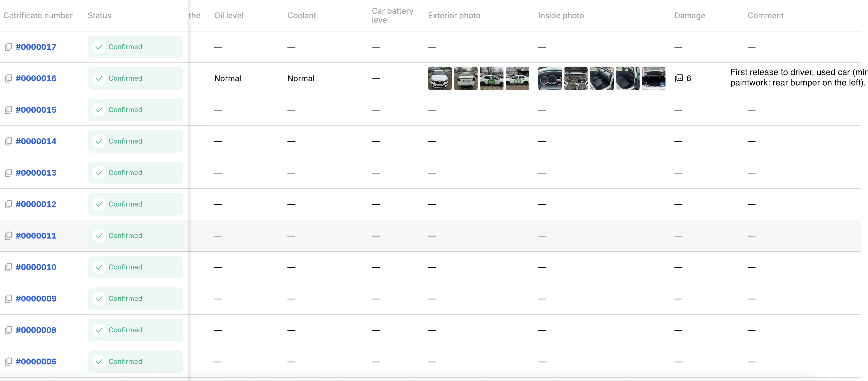868x381 pixels.
Task: Click damage count 6 in #0000016 row
Action: (689, 78)
